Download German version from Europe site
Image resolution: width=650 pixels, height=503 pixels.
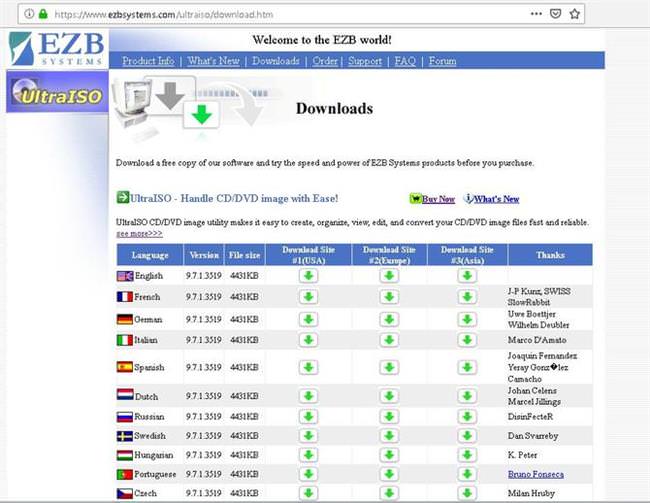coord(389,319)
